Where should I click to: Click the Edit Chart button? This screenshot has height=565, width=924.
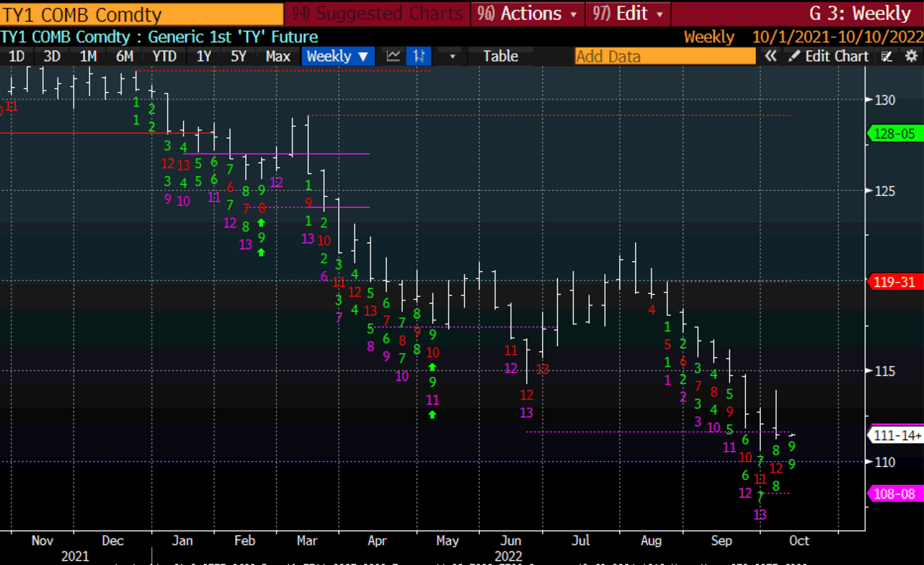click(x=829, y=56)
